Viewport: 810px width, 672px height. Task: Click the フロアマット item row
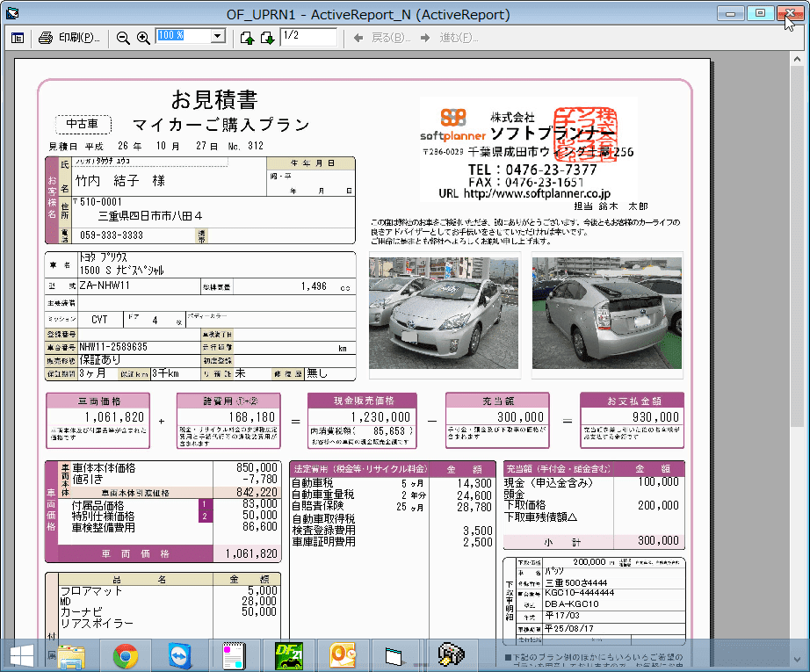(x=169, y=591)
